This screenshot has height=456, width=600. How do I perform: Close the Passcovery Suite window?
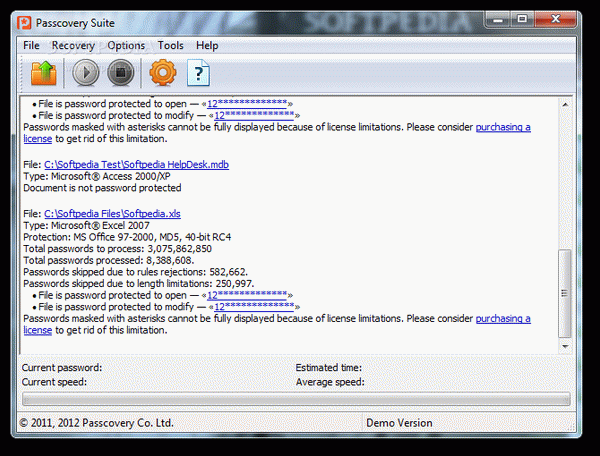click(555, 19)
